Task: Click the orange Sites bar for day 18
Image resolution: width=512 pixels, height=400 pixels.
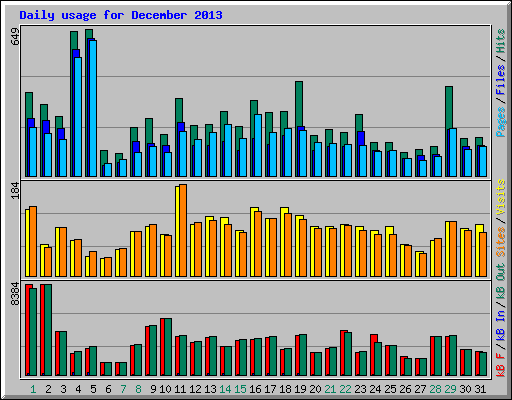Action: (288, 245)
